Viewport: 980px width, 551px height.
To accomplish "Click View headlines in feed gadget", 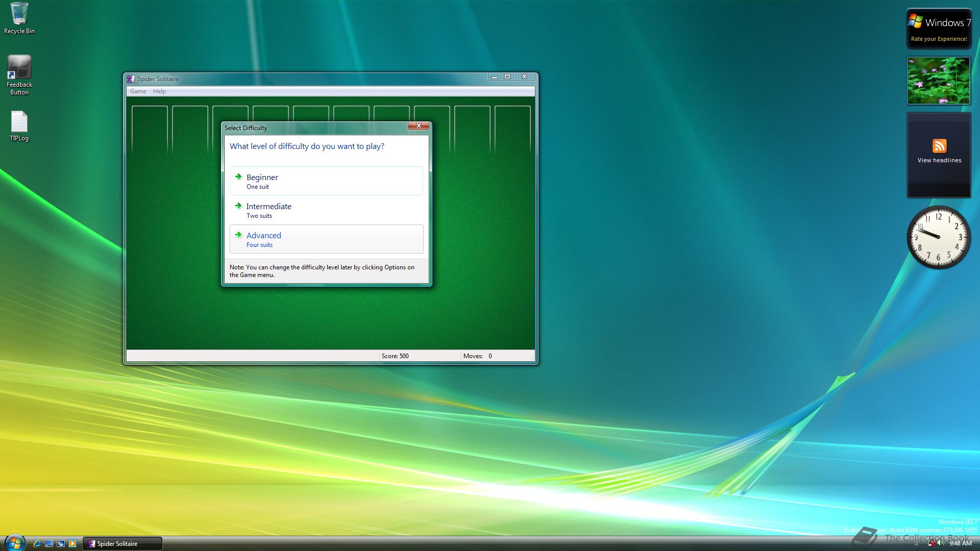I will point(939,160).
